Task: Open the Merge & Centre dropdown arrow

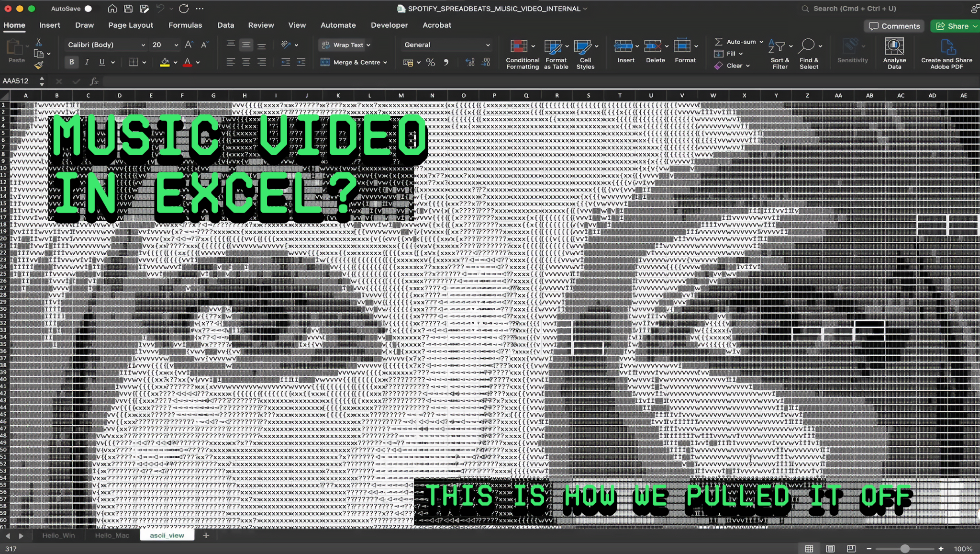Action: click(x=385, y=62)
